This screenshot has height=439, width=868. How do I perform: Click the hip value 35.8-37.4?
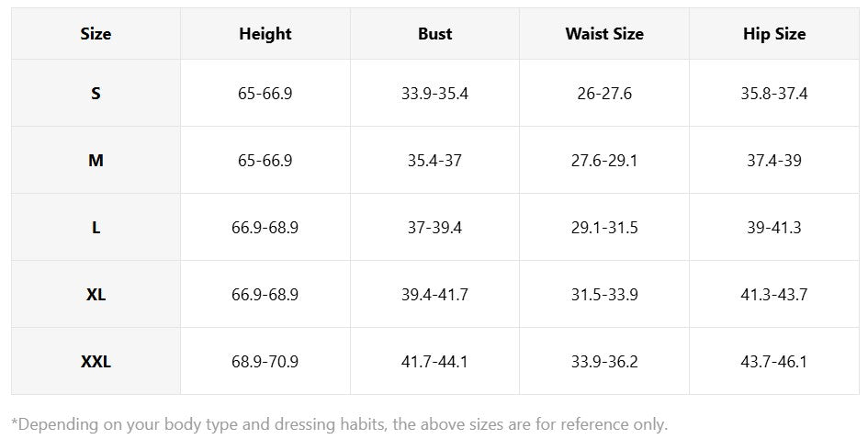point(773,94)
